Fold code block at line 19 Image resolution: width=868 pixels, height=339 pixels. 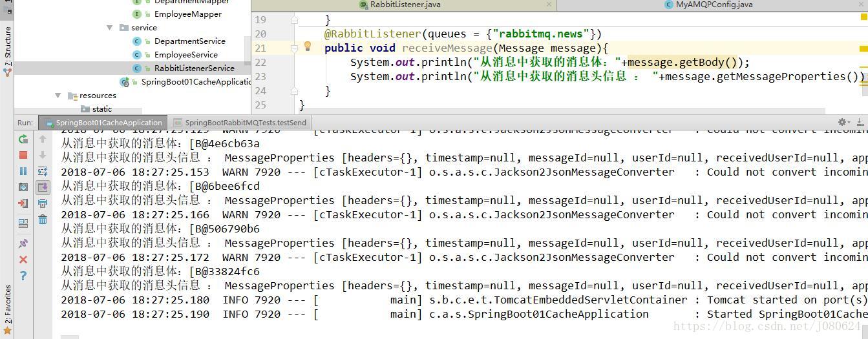coord(294,20)
